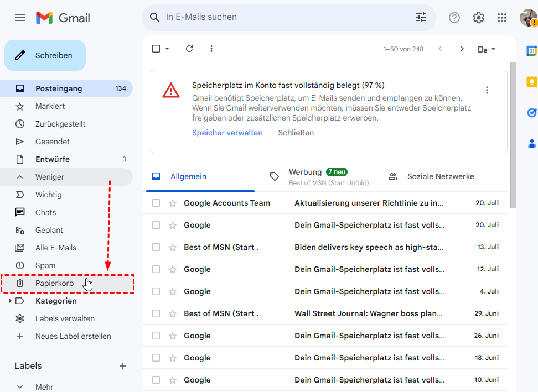Click the search filter options icon
This screenshot has height=392, width=538.
pos(421,18)
